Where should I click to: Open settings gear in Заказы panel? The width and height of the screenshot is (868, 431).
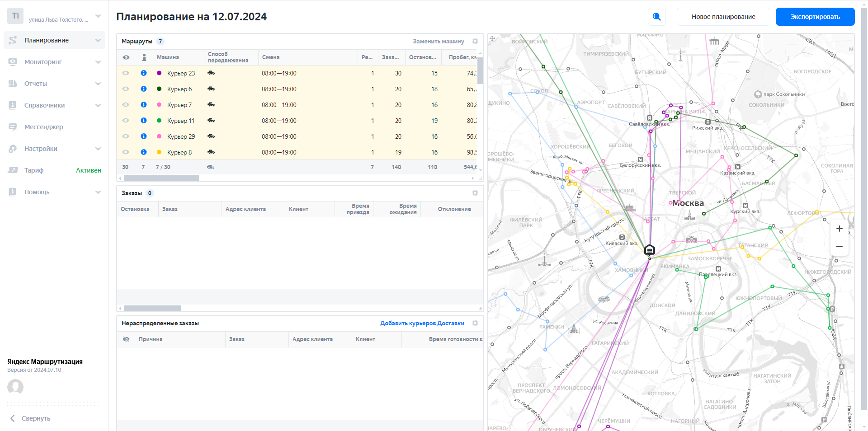tap(475, 193)
